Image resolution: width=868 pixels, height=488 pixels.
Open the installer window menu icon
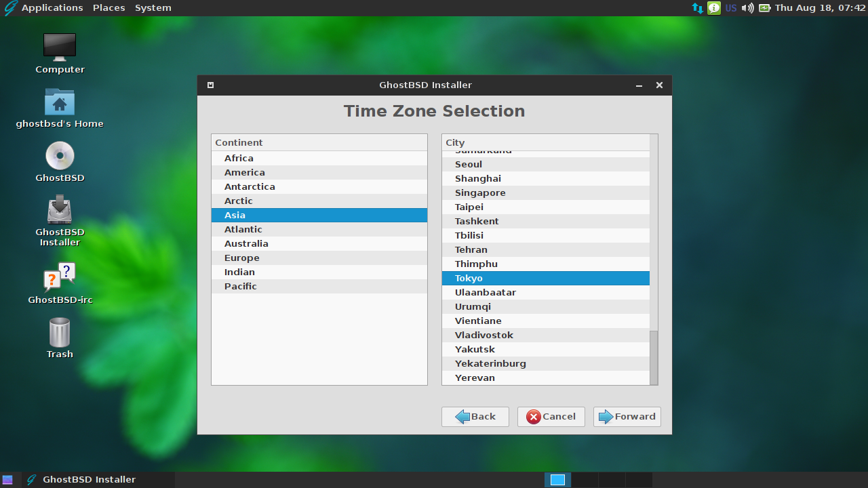tap(210, 85)
